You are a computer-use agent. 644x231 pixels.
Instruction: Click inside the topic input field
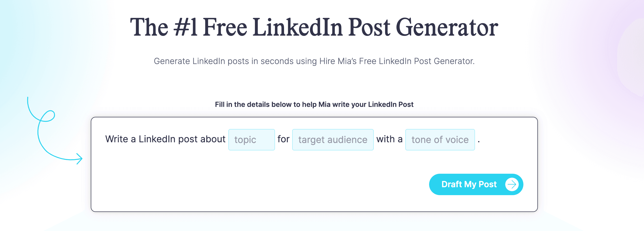251,139
